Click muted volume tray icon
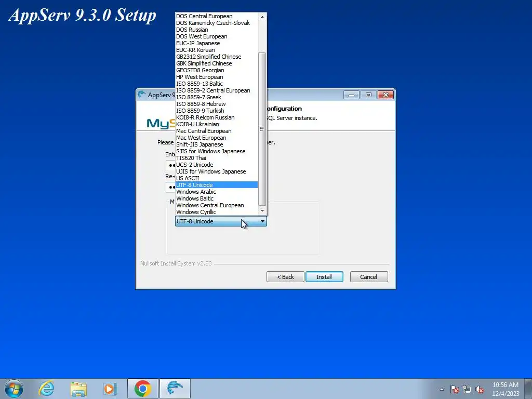This screenshot has width=532, height=399. pyautogui.click(x=480, y=389)
